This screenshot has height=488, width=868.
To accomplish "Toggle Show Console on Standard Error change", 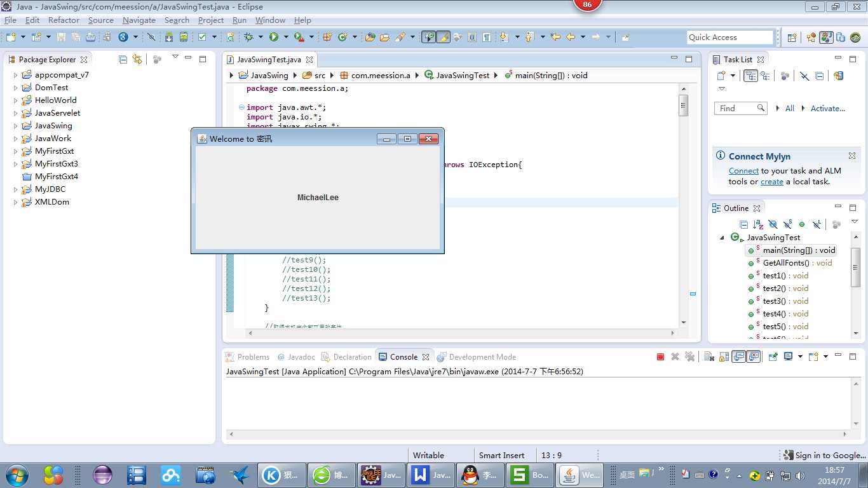I will (754, 357).
